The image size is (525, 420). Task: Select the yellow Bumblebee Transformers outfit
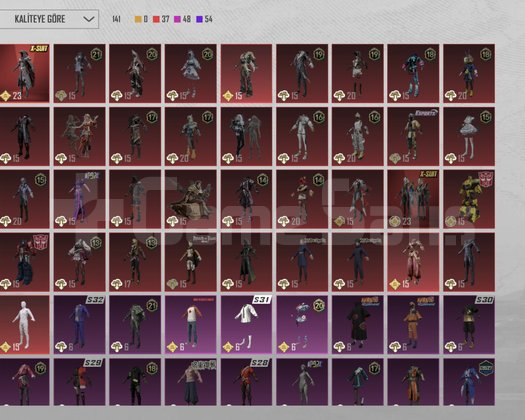(469, 199)
